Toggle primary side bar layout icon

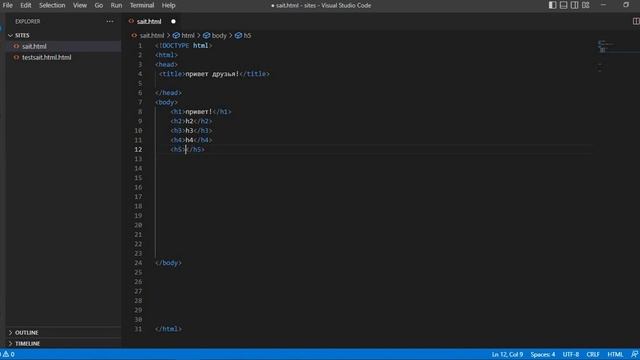click(552, 5)
